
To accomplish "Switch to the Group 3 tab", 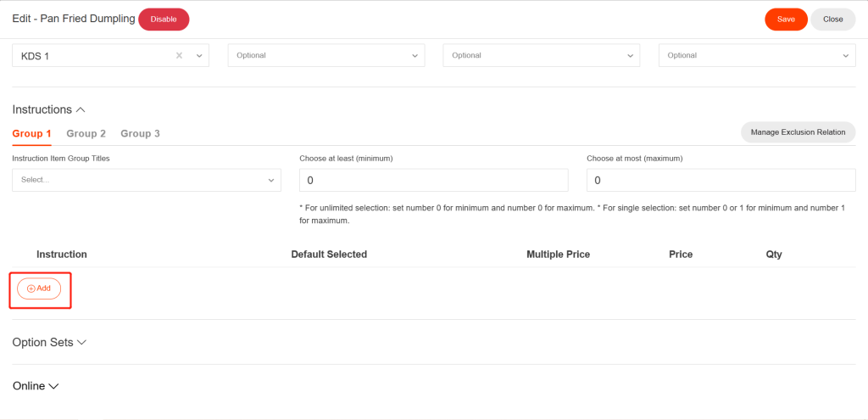I will (x=141, y=134).
